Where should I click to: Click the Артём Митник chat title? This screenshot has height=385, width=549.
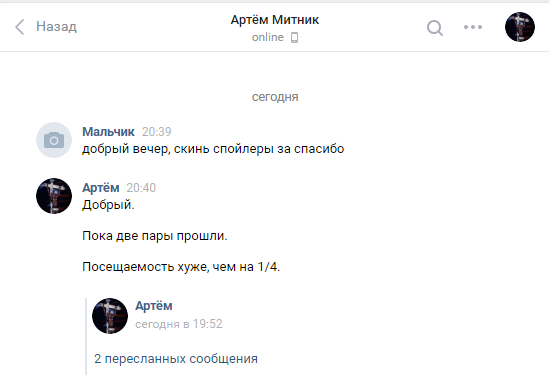click(x=275, y=20)
